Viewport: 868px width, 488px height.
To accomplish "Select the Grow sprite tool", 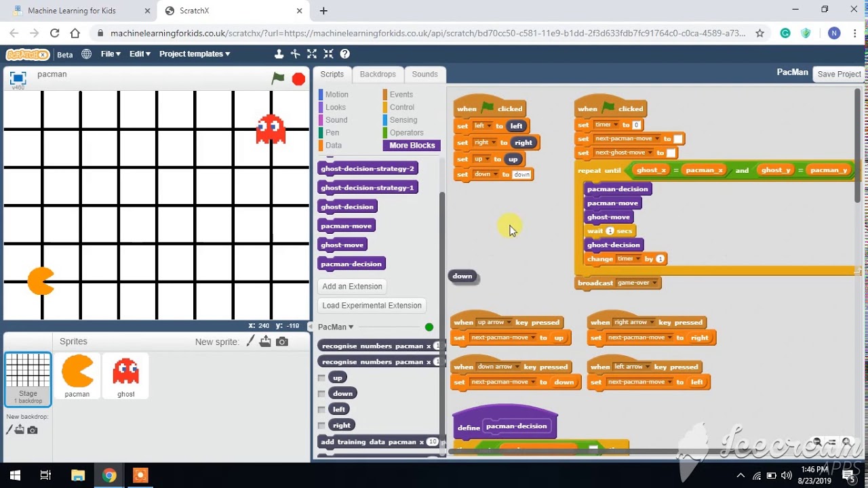I will coord(312,54).
